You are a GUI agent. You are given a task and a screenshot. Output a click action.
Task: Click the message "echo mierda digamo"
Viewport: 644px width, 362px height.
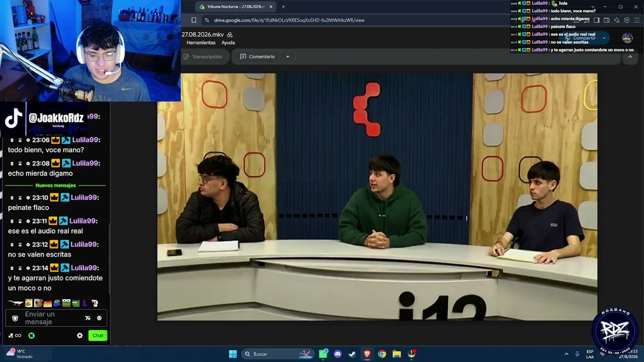40,173
